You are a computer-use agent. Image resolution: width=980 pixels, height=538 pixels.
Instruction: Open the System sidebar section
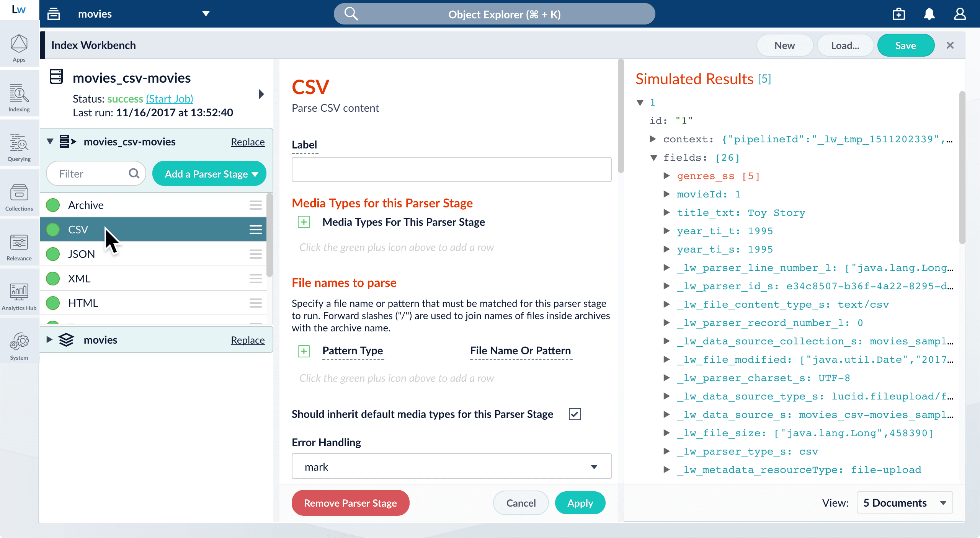[19, 347]
